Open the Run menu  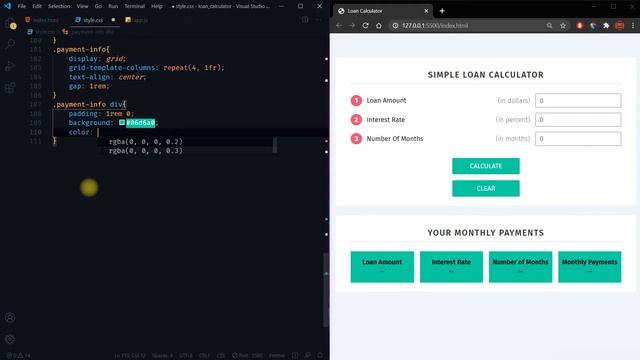tap(113, 6)
